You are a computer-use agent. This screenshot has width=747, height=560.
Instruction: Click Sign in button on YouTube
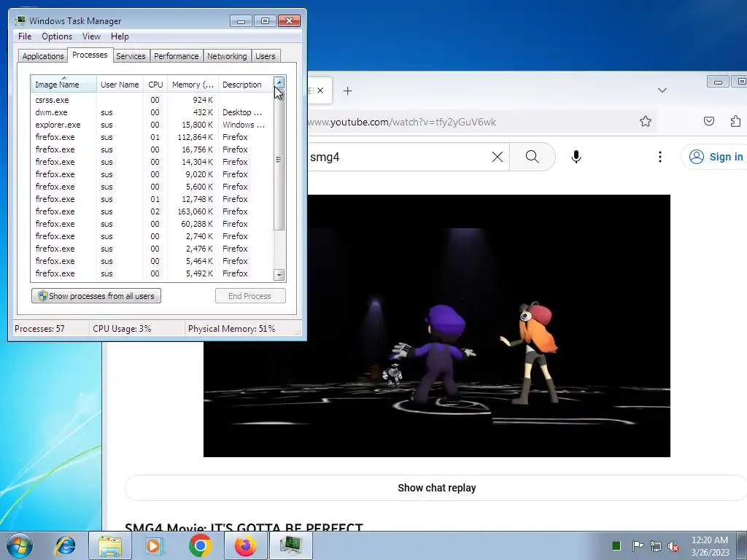[x=716, y=157]
